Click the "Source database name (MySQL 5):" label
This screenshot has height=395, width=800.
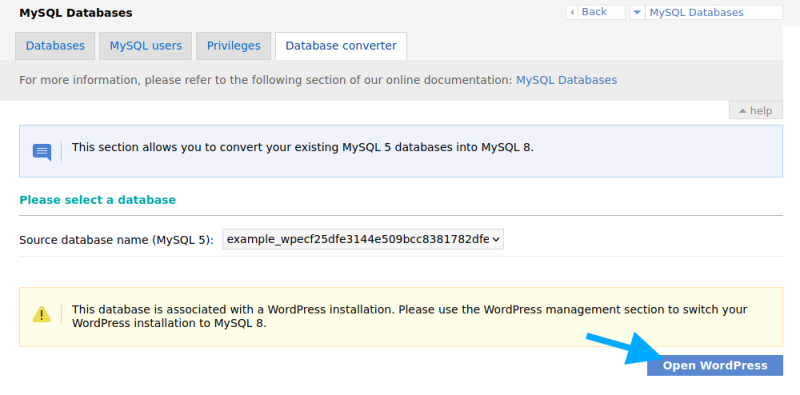click(116, 240)
